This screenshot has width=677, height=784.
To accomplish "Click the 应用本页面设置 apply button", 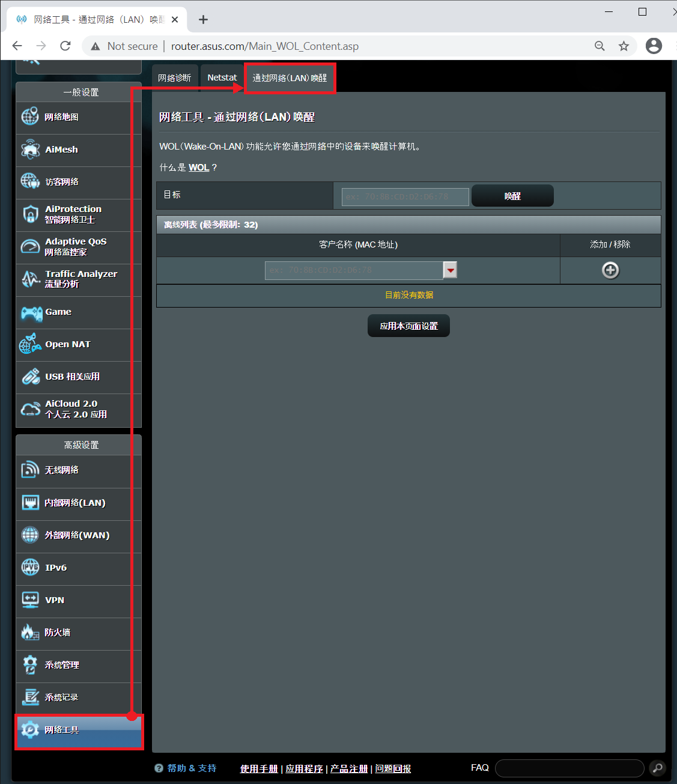I will [x=408, y=326].
